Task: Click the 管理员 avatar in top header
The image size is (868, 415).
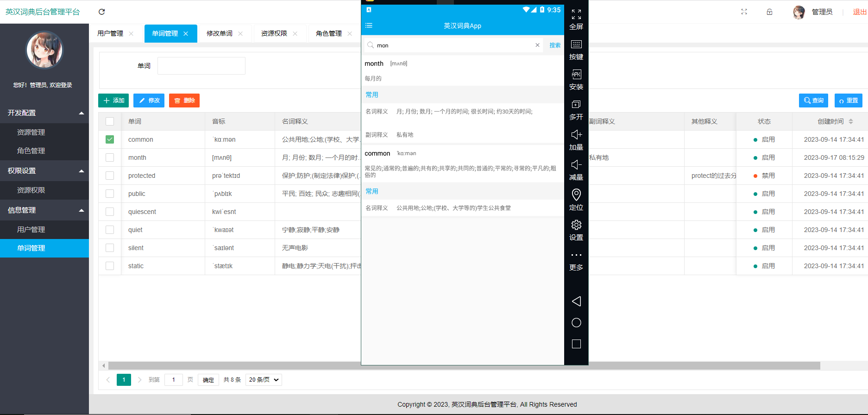Action: click(x=799, y=12)
